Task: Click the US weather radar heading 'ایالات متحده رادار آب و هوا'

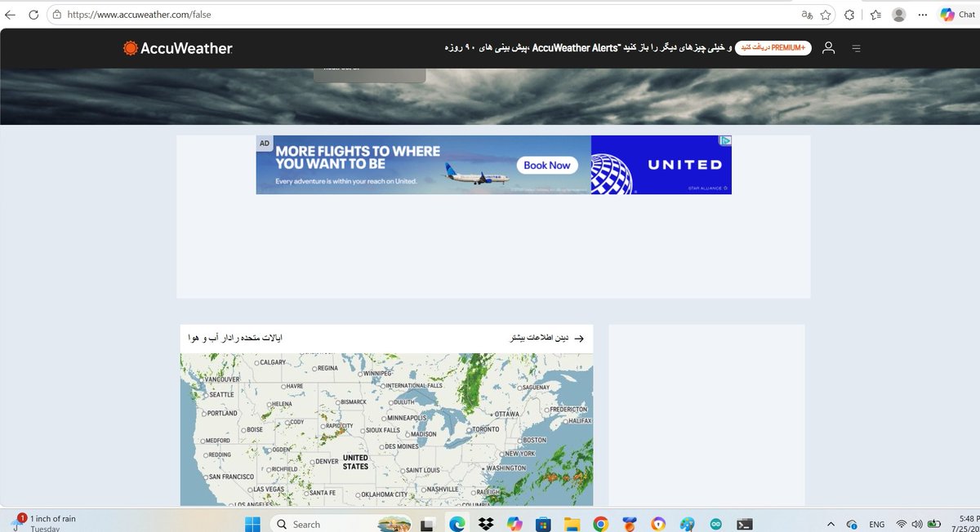Action: tap(235, 338)
